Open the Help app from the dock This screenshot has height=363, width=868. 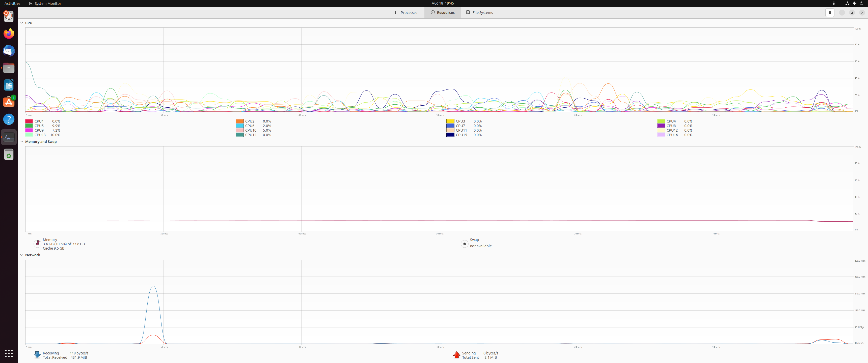click(8, 119)
